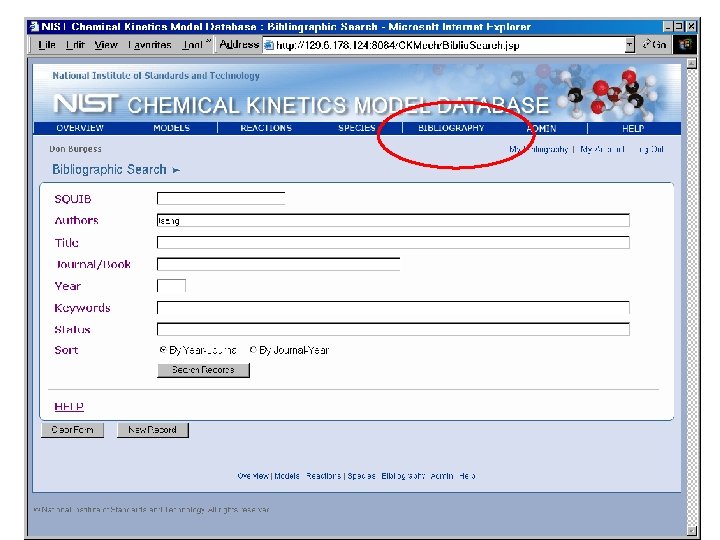Select the By Year-Journal sort radio
The height and width of the screenshot is (540, 720).
(163, 350)
